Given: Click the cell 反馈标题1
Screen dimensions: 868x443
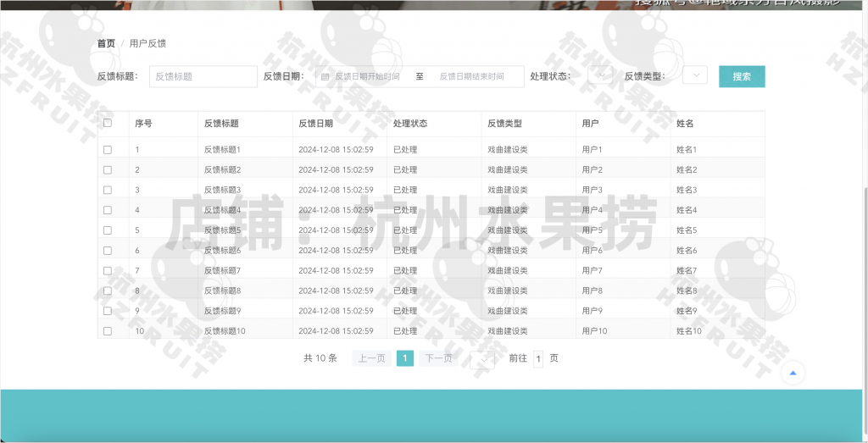Looking at the screenshot, I should click(x=223, y=149).
